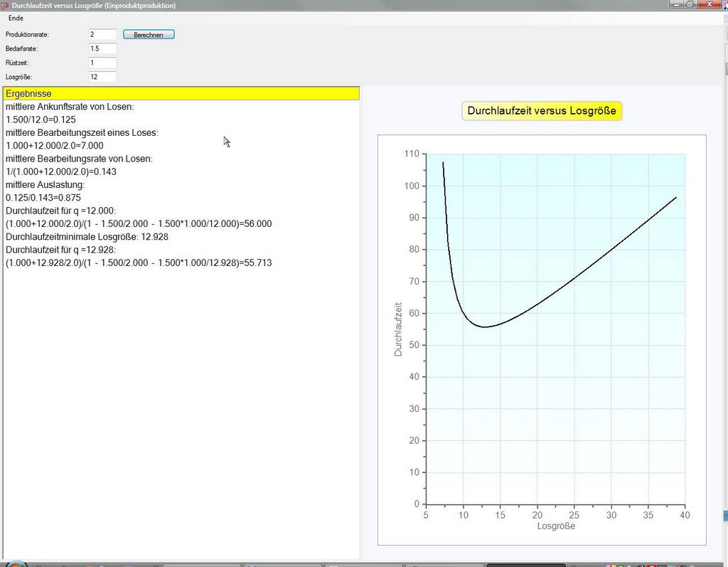Click the chart title 'Durchlaufzeit versus Losgröße'
Screen dimensions: 728x567
pyautogui.click(x=542, y=111)
